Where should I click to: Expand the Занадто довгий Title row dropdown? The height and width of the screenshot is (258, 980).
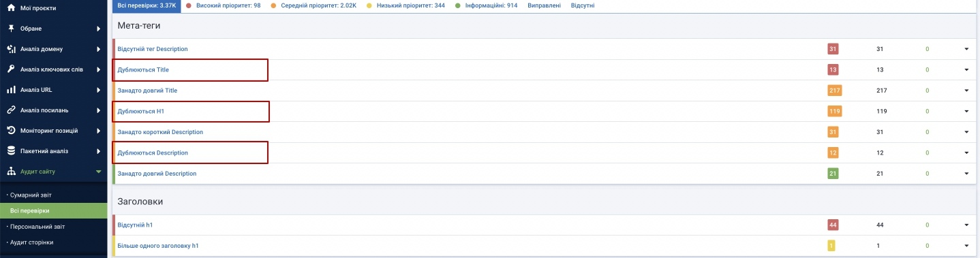(x=966, y=91)
